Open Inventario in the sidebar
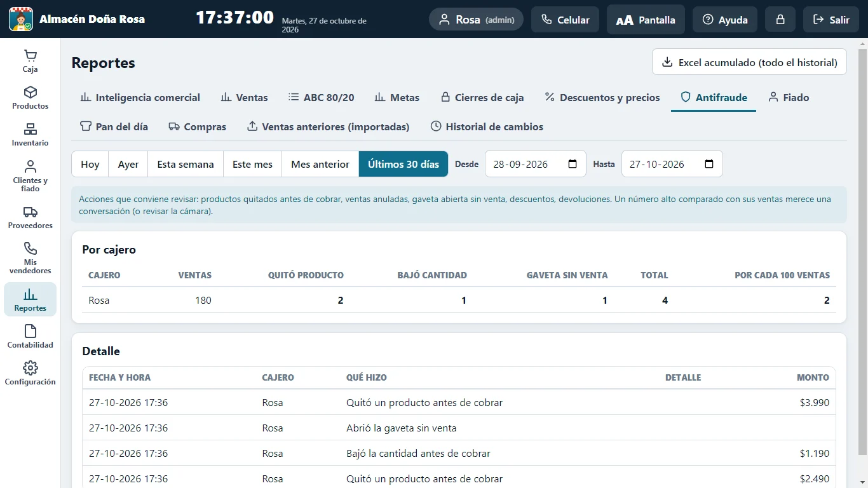The image size is (868, 488). point(30,135)
